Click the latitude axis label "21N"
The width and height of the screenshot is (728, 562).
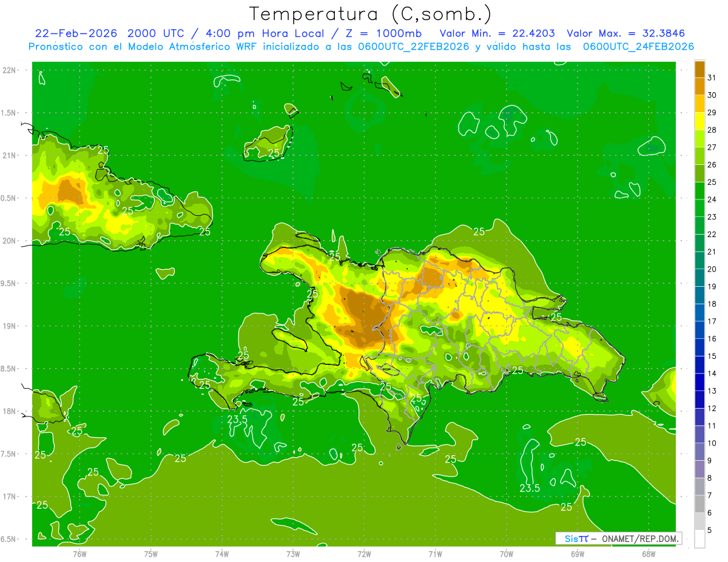(x=8, y=156)
